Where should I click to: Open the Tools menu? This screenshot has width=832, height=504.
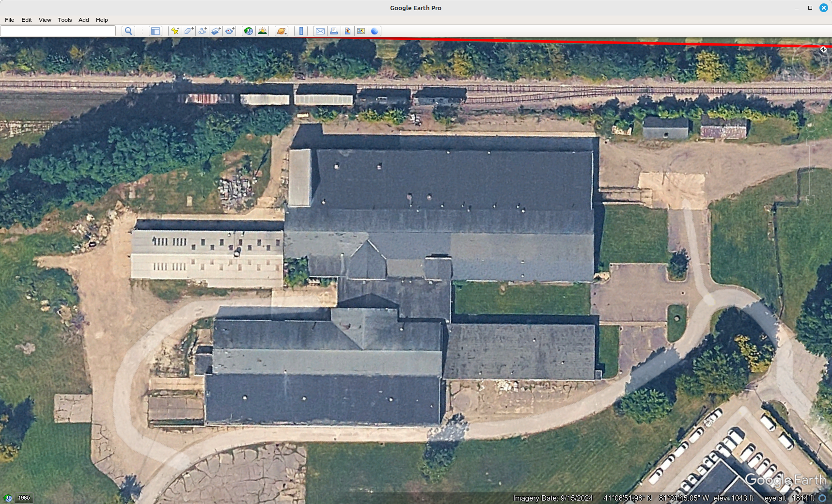[x=64, y=20]
